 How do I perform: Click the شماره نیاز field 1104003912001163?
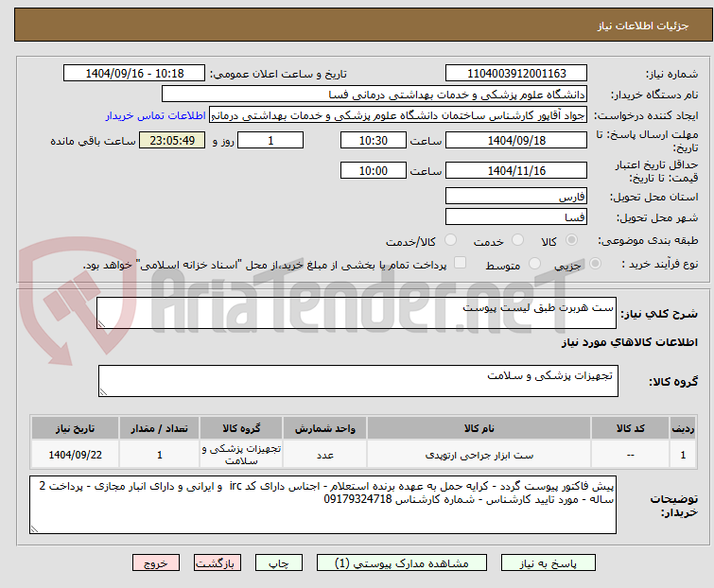pos(516,74)
